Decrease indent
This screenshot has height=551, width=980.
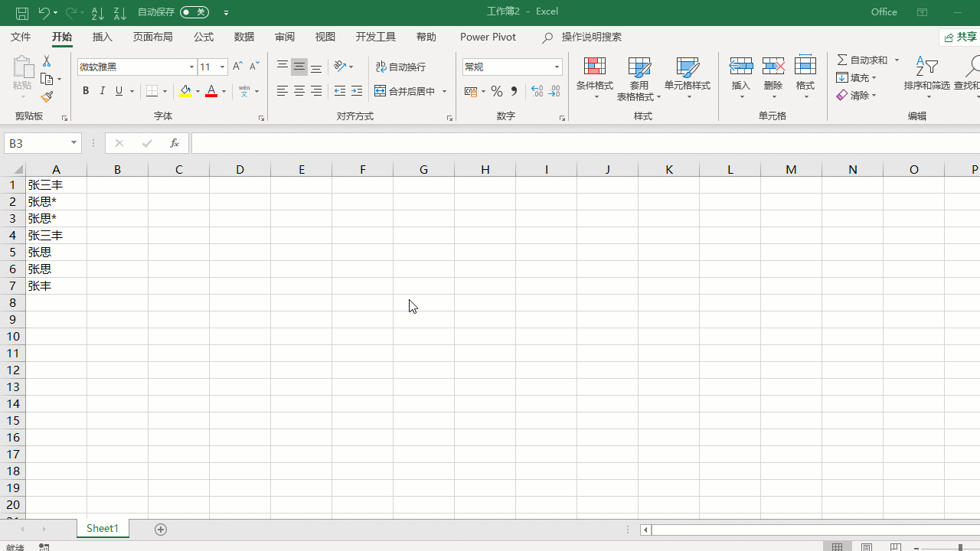340,91
